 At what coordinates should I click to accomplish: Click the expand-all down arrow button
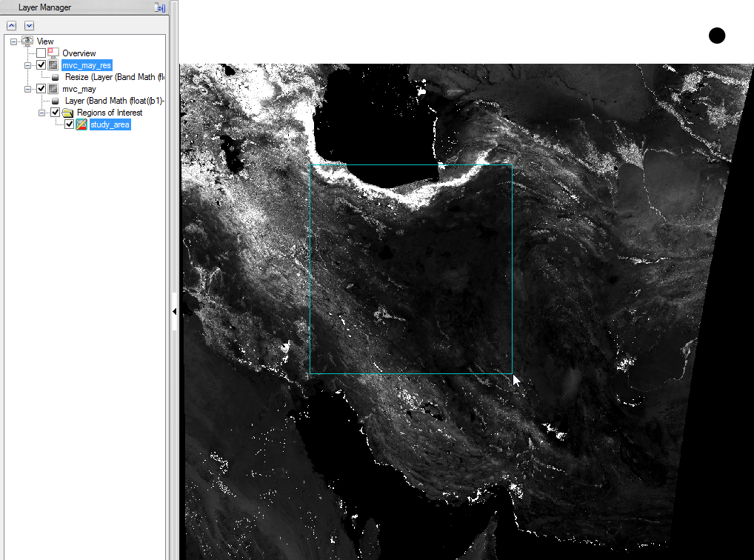coord(29,25)
